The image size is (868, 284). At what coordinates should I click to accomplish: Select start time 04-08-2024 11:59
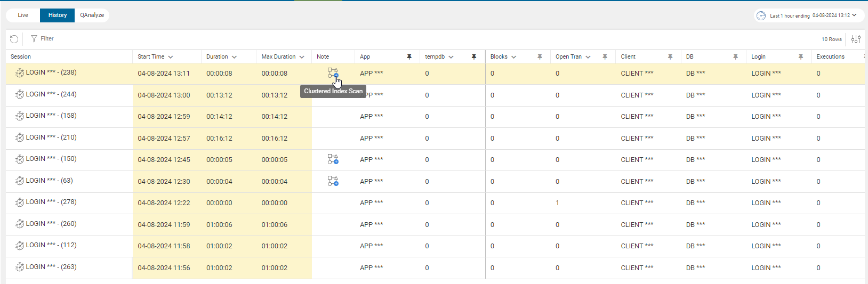click(164, 224)
